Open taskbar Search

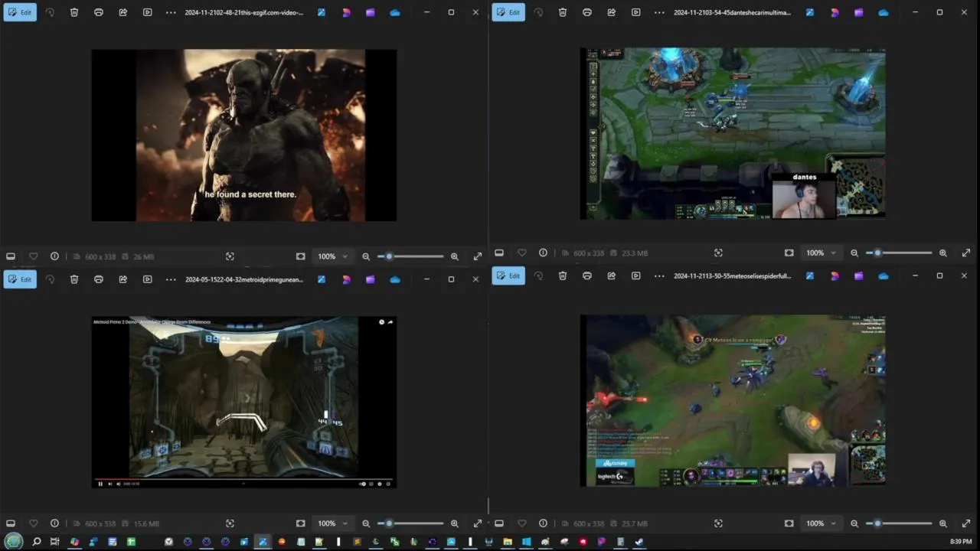point(36,542)
